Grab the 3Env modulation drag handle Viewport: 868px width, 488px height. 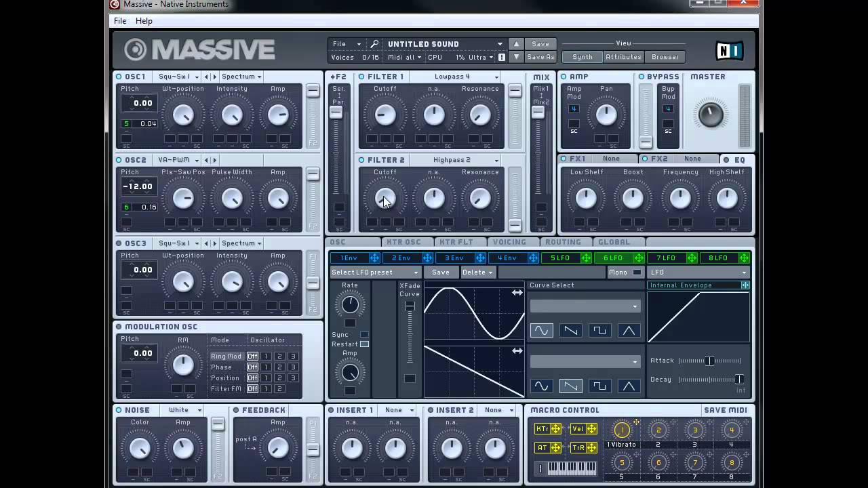(480, 258)
